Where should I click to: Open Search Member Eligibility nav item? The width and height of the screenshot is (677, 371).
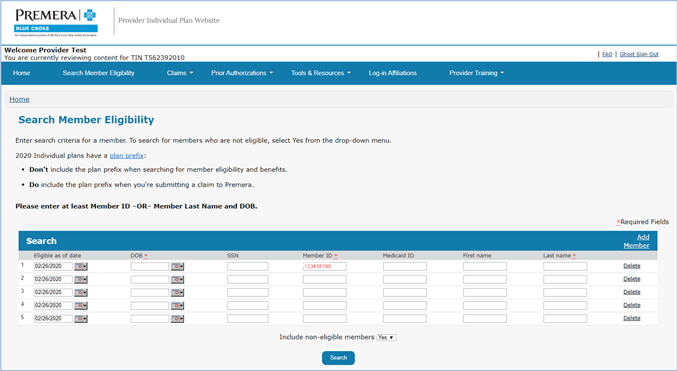(98, 73)
